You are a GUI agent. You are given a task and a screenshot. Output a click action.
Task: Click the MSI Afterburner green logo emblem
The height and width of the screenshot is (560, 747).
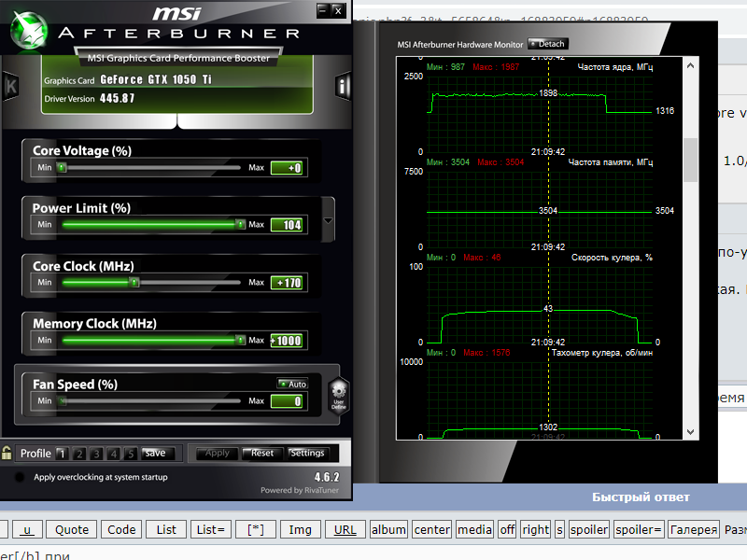click(x=30, y=31)
